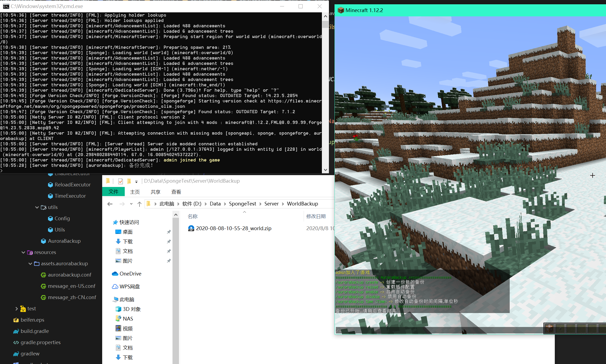
Task: Open WPS网盘 cloud drive entry
Action: coord(129,286)
